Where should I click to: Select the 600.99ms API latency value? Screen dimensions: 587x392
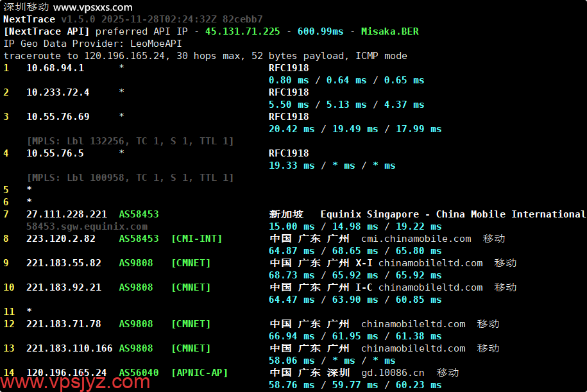coord(320,31)
